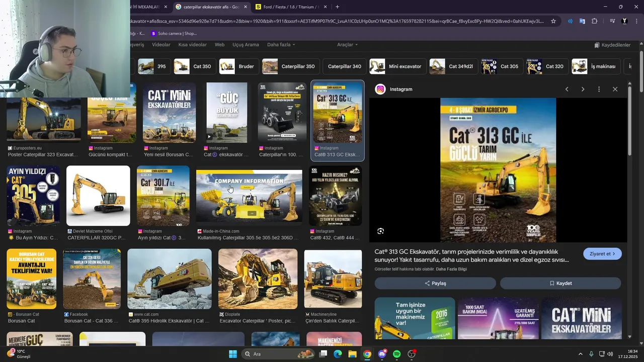Open Task View from the taskbar
Screen dimensions: 644x362
324,354
